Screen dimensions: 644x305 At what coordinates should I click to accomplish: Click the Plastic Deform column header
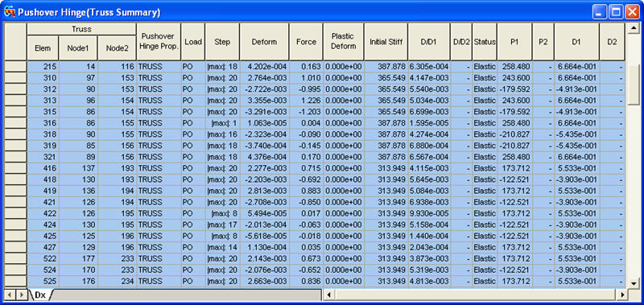click(x=344, y=42)
